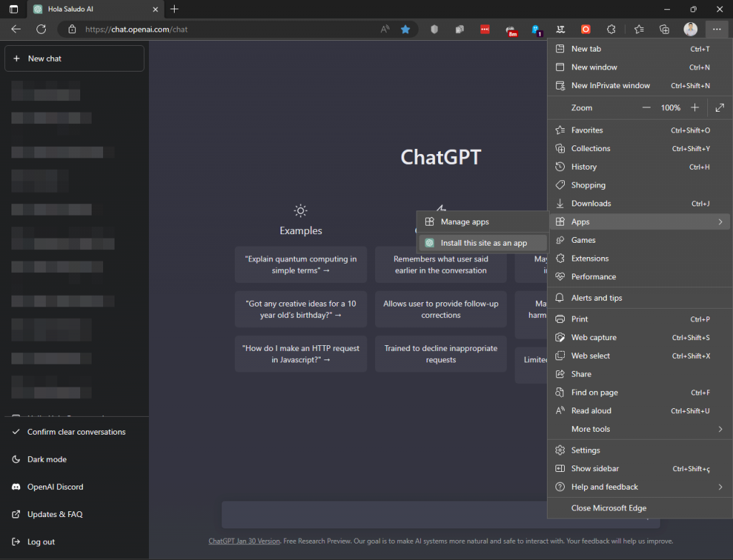Select Find on page
The image size is (733, 560).
[x=639, y=392]
